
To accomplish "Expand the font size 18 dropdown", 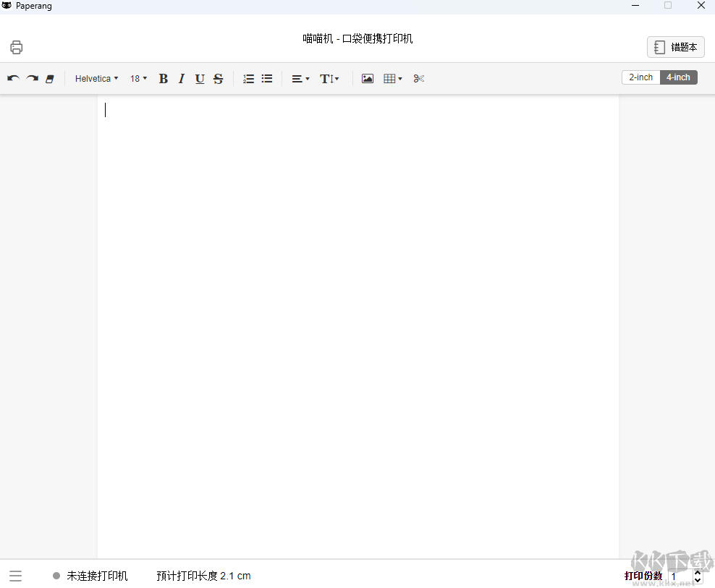I will point(138,78).
